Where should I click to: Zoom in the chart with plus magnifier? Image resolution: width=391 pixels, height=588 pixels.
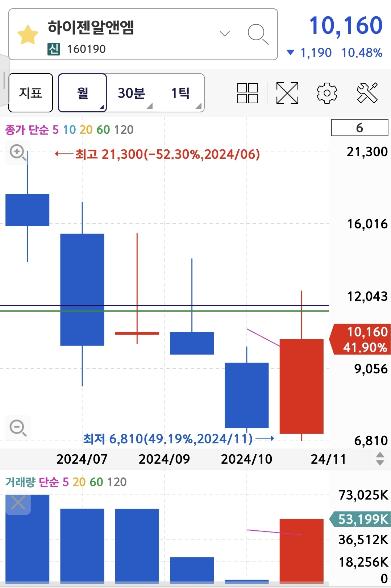pyautogui.click(x=18, y=152)
